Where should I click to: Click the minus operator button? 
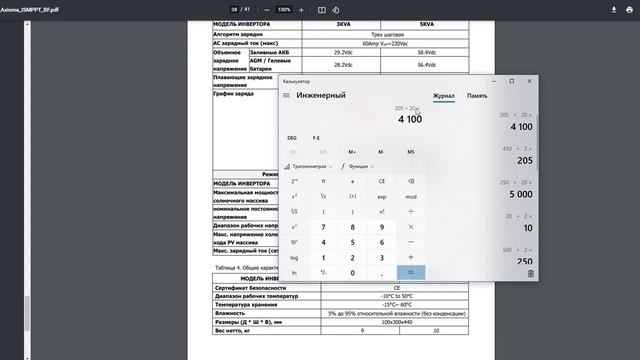click(411, 242)
